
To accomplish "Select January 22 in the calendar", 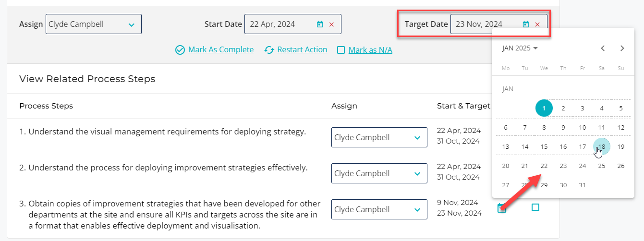I will [544, 166].
